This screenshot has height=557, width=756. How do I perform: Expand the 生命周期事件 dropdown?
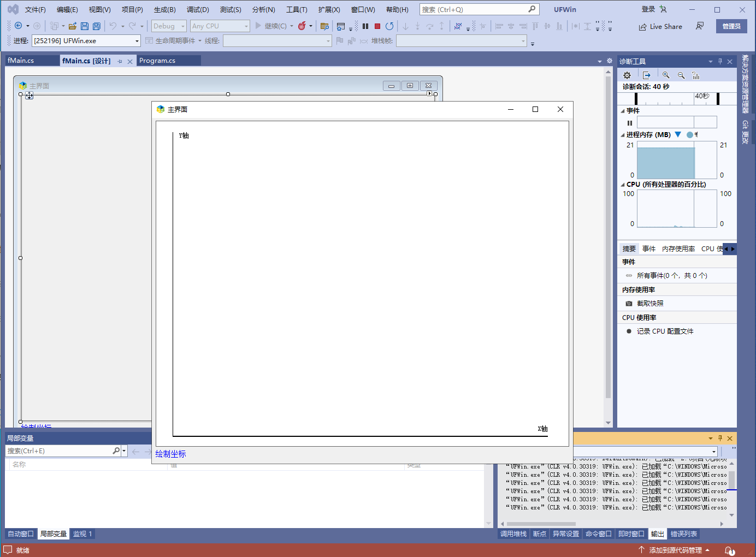click(200, 41)
